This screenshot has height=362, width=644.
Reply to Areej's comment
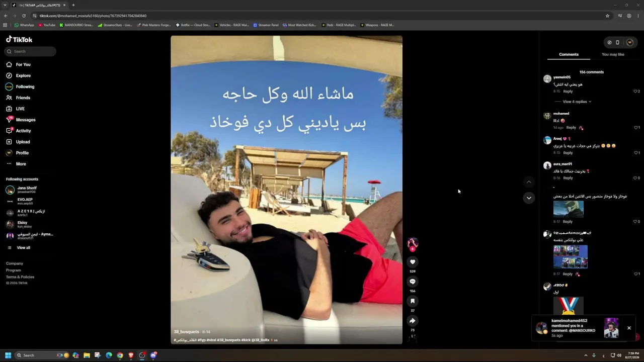[568, 153]
